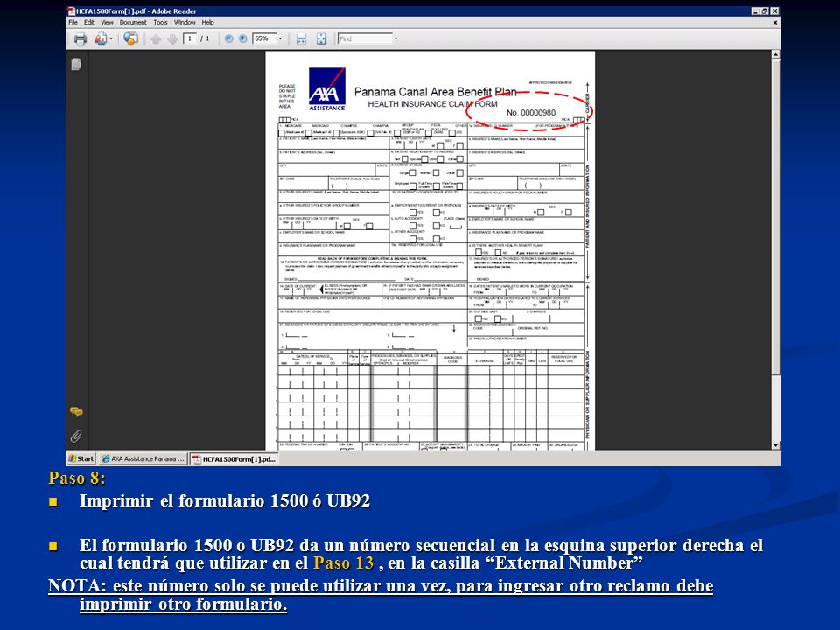
Task: Click the vertical scrollbar up arrow
Action: tap(775, 54)
